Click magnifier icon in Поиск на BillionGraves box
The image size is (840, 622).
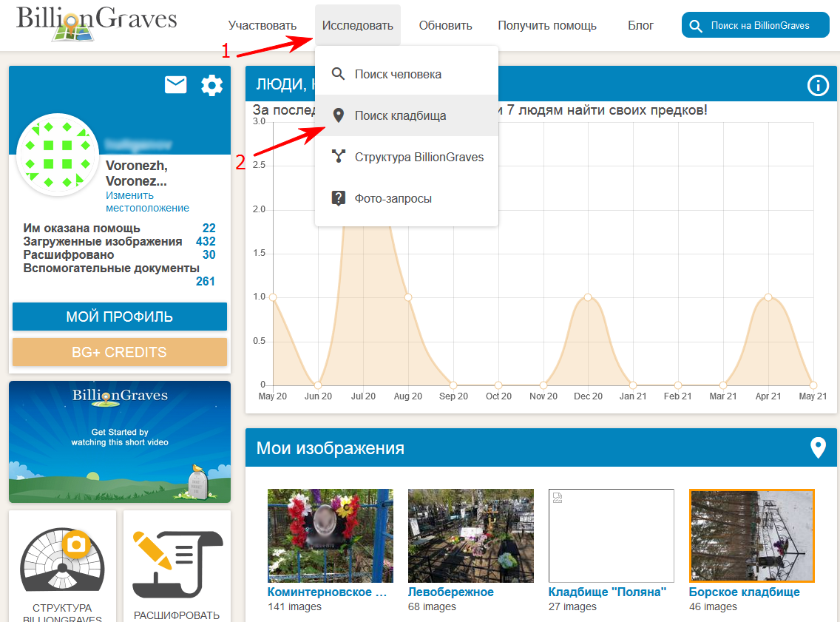coord(695,26)
